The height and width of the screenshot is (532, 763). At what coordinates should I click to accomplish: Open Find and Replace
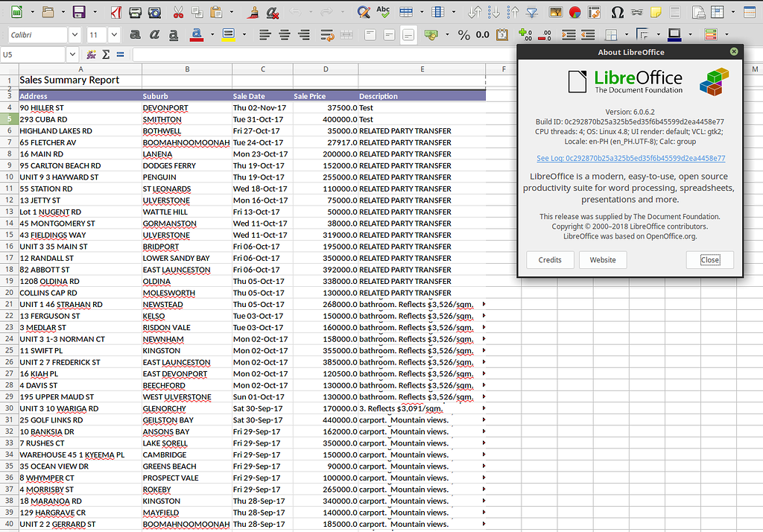pyautogui.click(x=363, y=12)
